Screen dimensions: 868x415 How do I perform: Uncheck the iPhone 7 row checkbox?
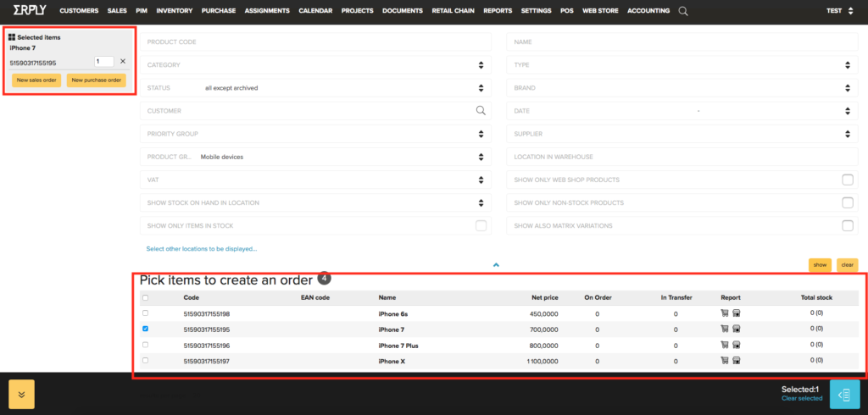click(146, 329)
